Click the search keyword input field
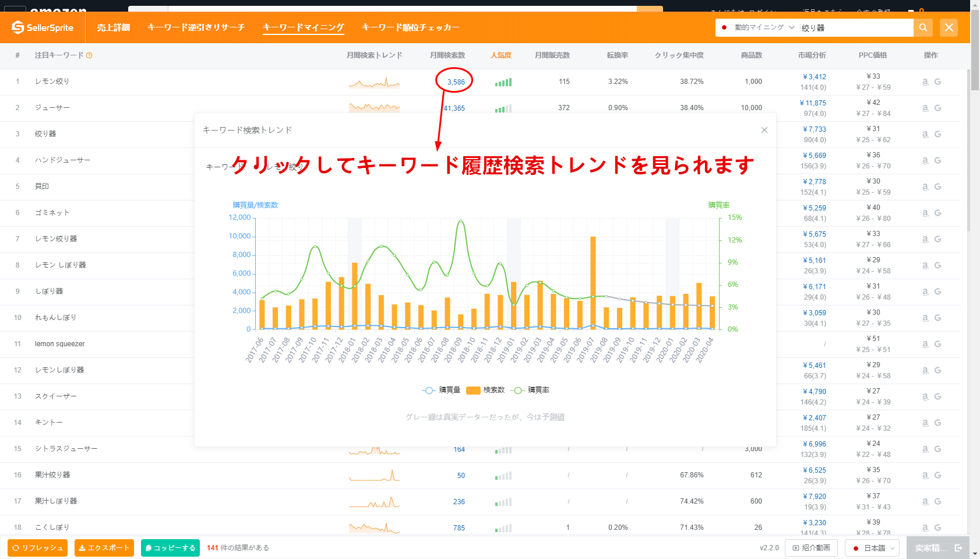980x559 pixels. point(855,27)
